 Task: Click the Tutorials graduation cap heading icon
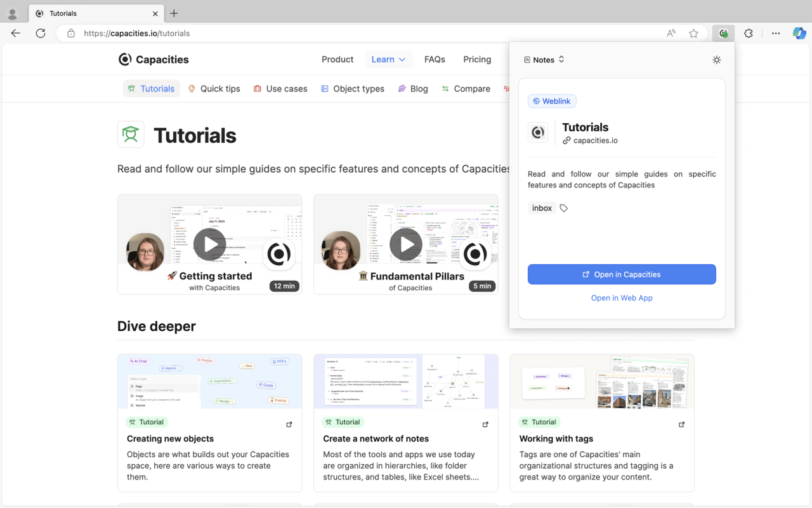pos(131,135)
